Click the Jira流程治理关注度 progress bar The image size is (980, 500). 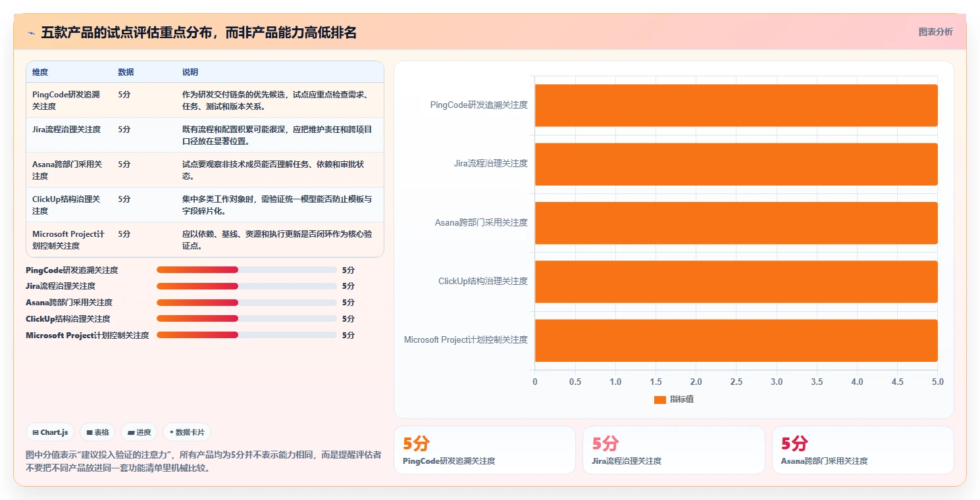[x=247, y=286]
